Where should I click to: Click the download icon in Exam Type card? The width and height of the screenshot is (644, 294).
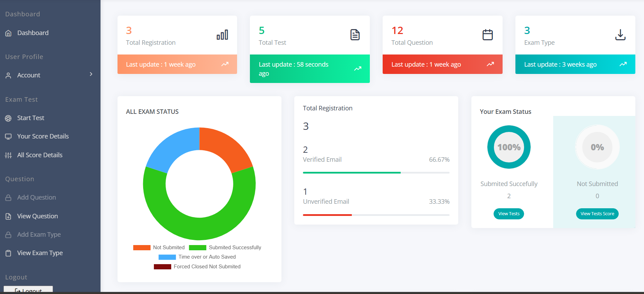[620, 35]
